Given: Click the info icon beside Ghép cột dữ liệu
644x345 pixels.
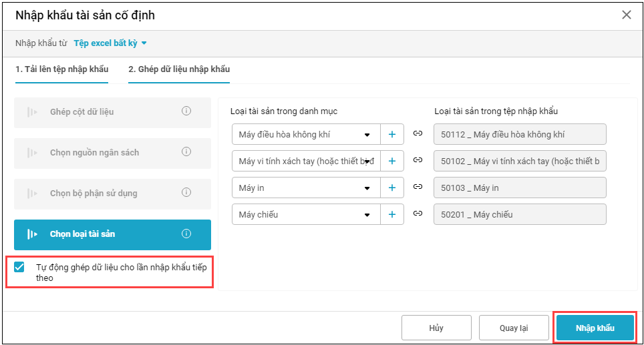Looking at the screenshot, I should point(186,111).
